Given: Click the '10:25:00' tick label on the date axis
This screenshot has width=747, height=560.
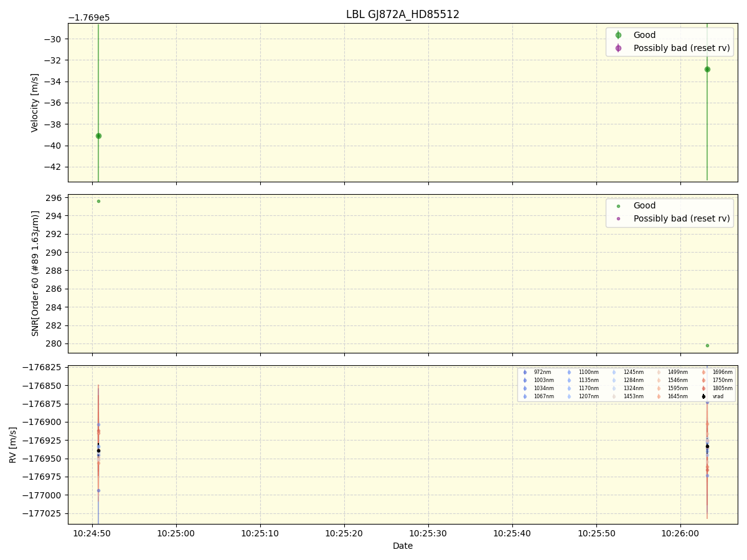Looking at the screenshot, I should pyautogui.click(x=176, y=533).
